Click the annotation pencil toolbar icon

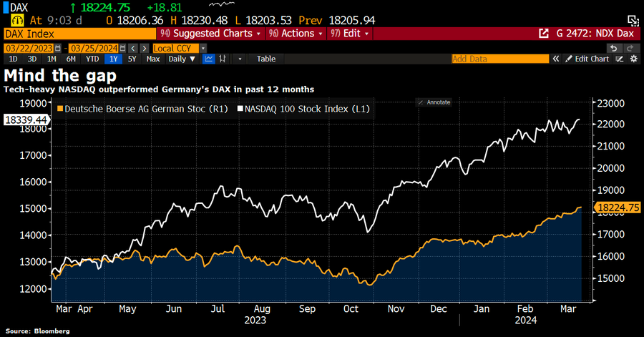(x=620, y=59)
